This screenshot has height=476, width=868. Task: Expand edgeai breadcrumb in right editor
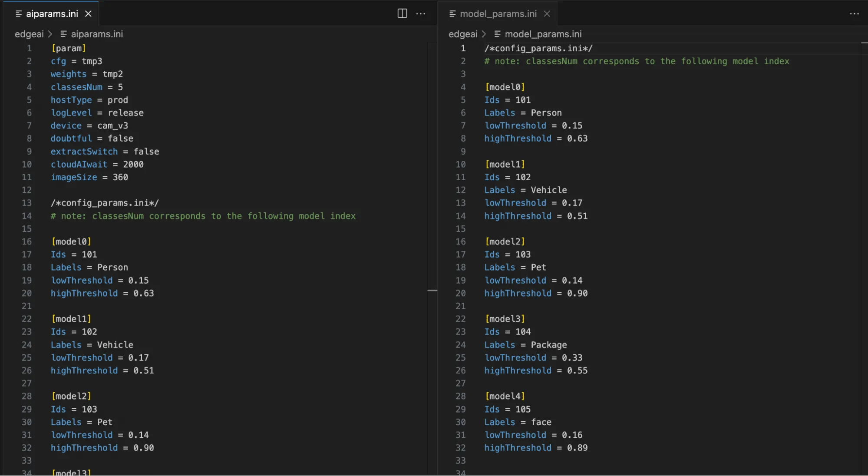click(463, 34)
